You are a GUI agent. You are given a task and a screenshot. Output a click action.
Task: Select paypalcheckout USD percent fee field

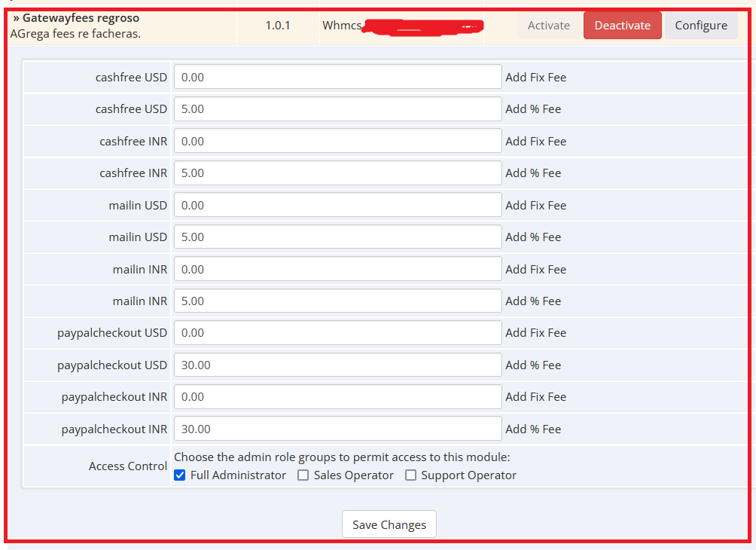click(337, 365)
